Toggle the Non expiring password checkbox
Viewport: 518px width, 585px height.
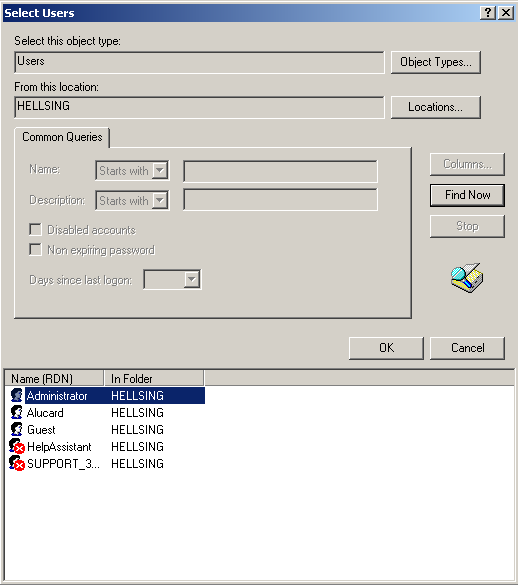pyautogui.click(x=35, y=249)
